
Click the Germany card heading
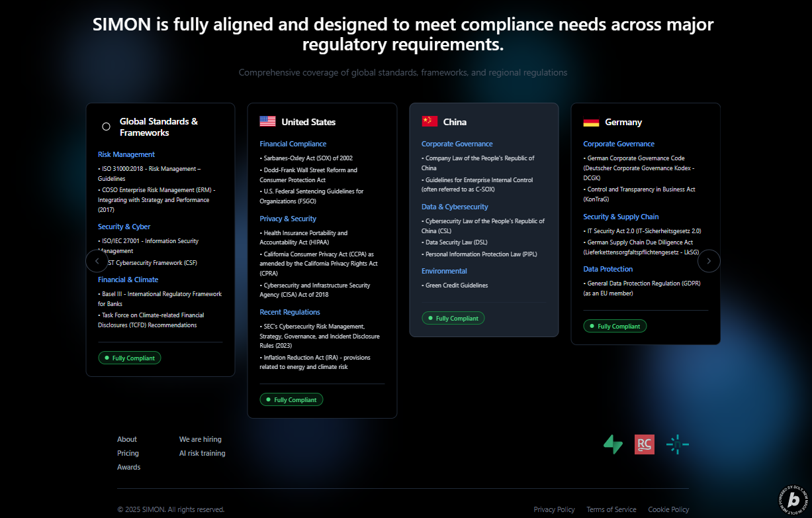click(x=623, y=122)
